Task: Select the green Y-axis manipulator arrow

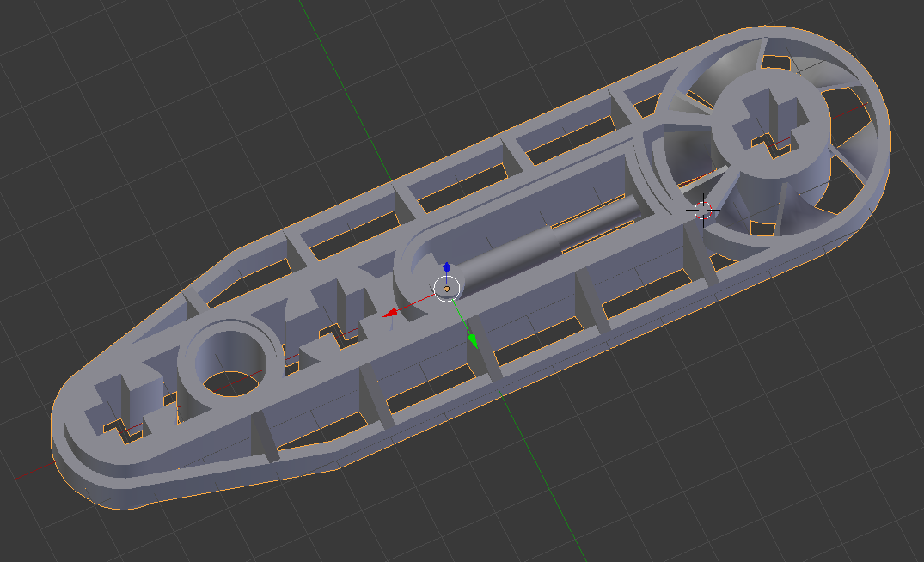Action: pyautogui.click(x=472, y=340)
